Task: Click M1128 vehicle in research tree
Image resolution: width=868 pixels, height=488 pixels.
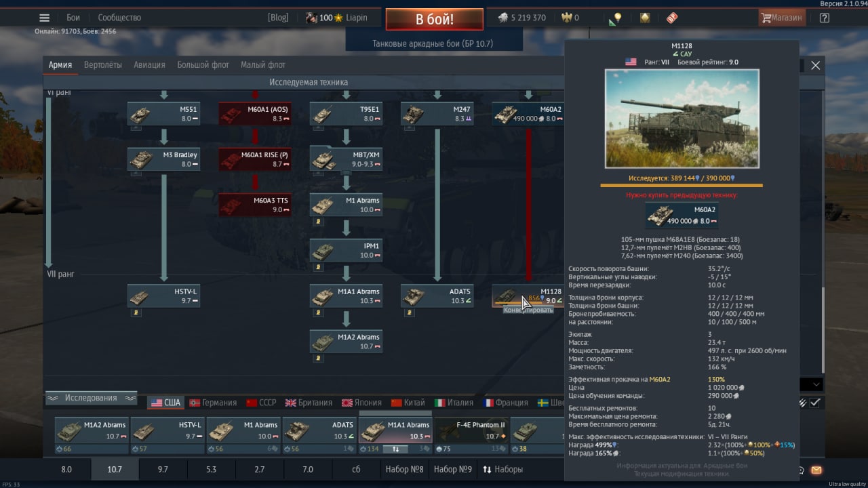Action: (x=528, y=296)
